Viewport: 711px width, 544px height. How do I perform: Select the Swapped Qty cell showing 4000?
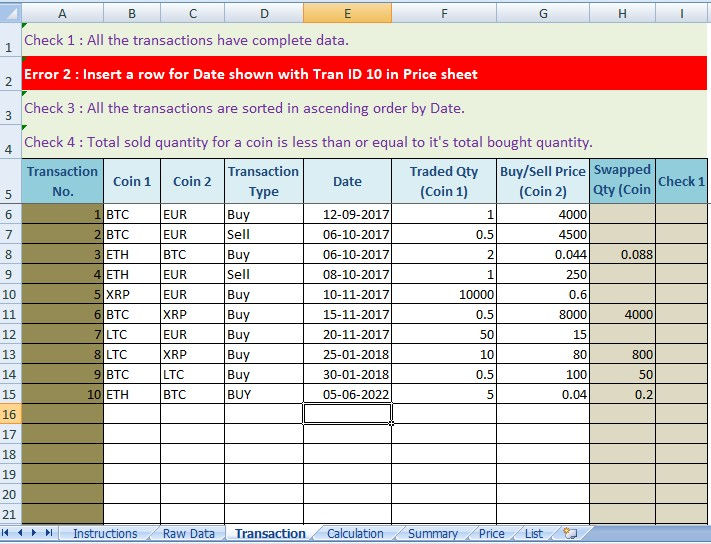(x=622, y=314)
